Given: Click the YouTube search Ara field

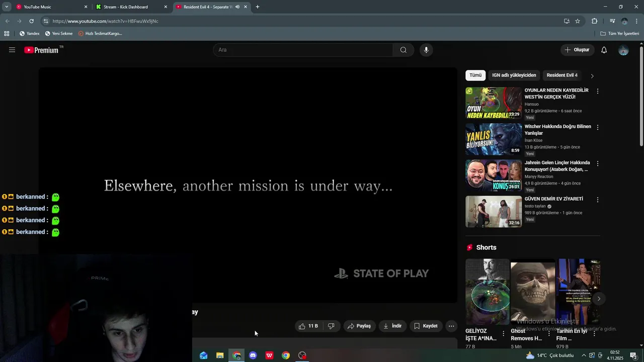Looking at the screenshot, I should (x=303, y=50).
